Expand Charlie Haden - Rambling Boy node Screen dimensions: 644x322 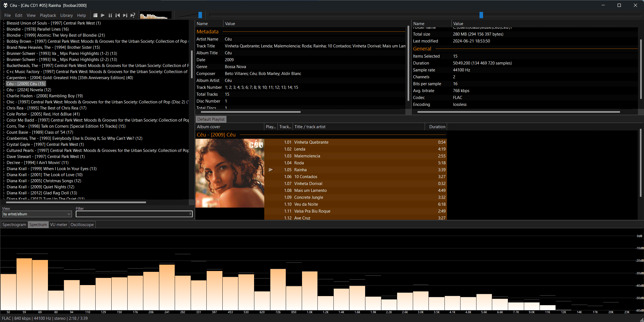(4, 96)
